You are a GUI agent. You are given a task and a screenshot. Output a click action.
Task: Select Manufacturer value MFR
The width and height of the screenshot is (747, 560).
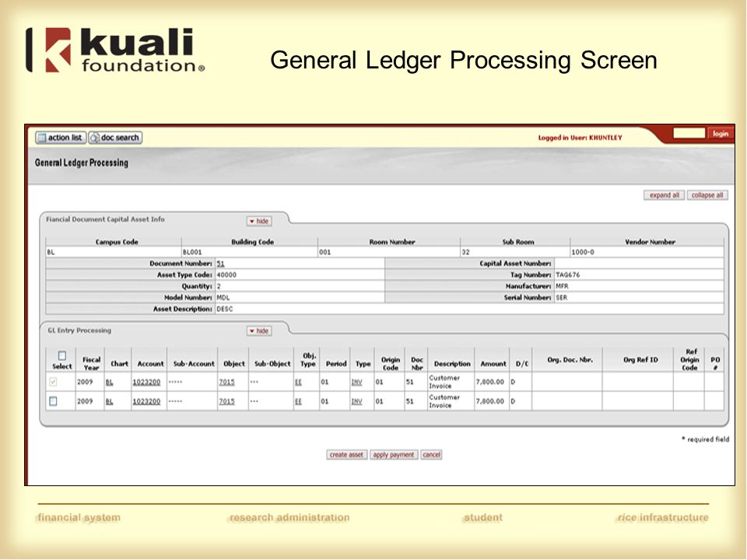(562, 286)
